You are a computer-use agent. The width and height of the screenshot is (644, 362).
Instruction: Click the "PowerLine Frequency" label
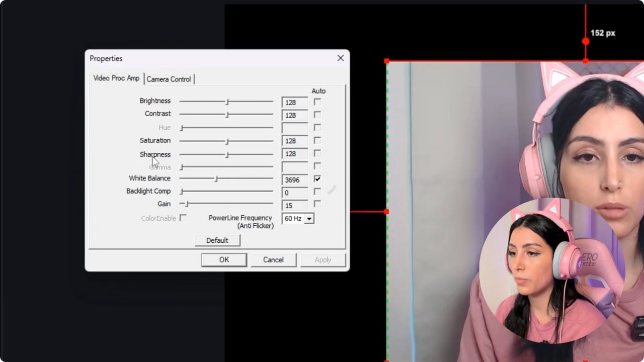[240, 218]
